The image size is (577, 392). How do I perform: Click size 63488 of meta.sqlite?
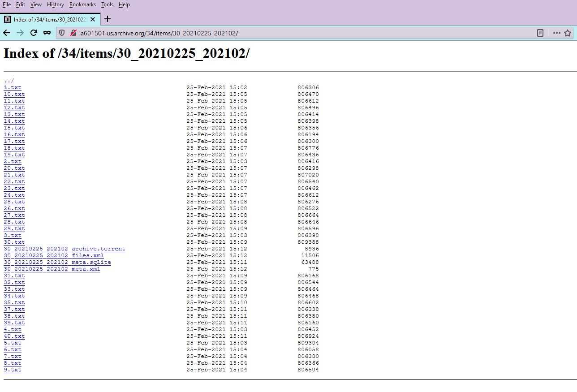(x=310, y=262)
